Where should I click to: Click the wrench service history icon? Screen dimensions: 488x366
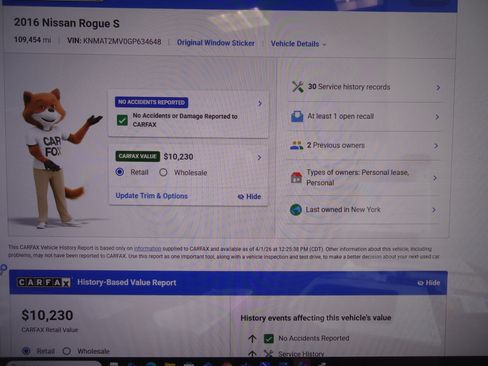pyautogui.click(x=298, y=87)
